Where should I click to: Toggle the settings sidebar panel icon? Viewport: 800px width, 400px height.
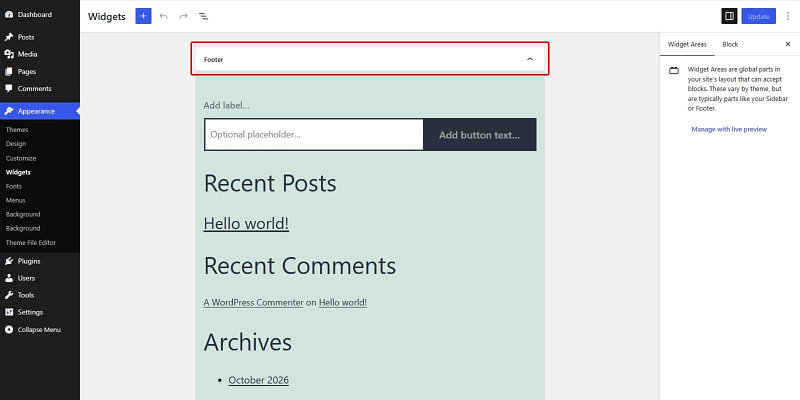(x=730, y=16)
